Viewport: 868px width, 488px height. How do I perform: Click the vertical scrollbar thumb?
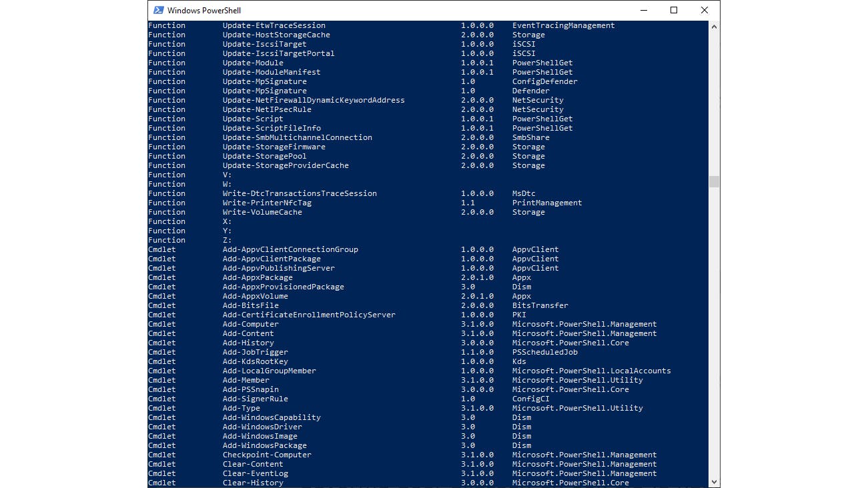pyautogui.click(x=714, y=182)
